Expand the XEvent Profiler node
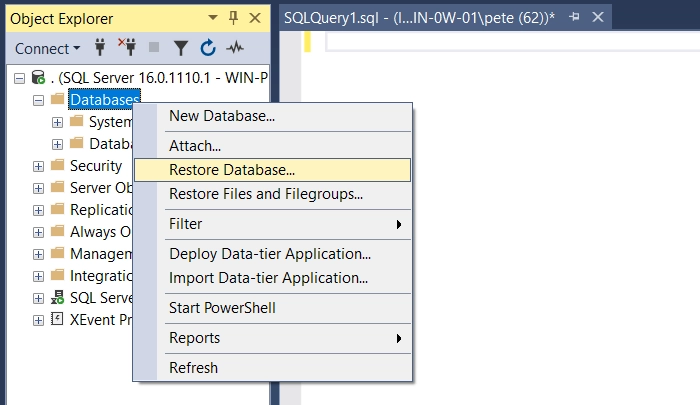This screenshot has height=405, width=700. [x=38, y=320]
